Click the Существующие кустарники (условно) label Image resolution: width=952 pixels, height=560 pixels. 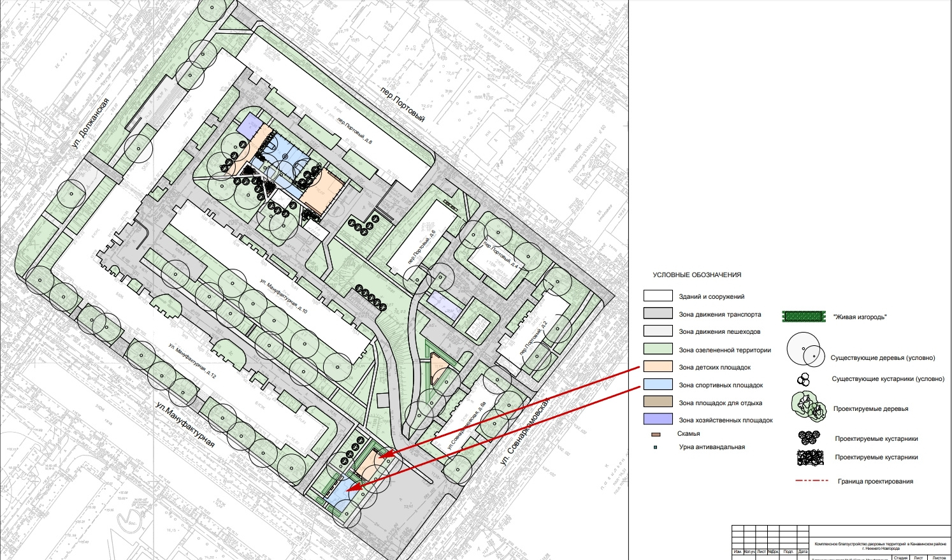pyautogui.click(x=888, y=379)
